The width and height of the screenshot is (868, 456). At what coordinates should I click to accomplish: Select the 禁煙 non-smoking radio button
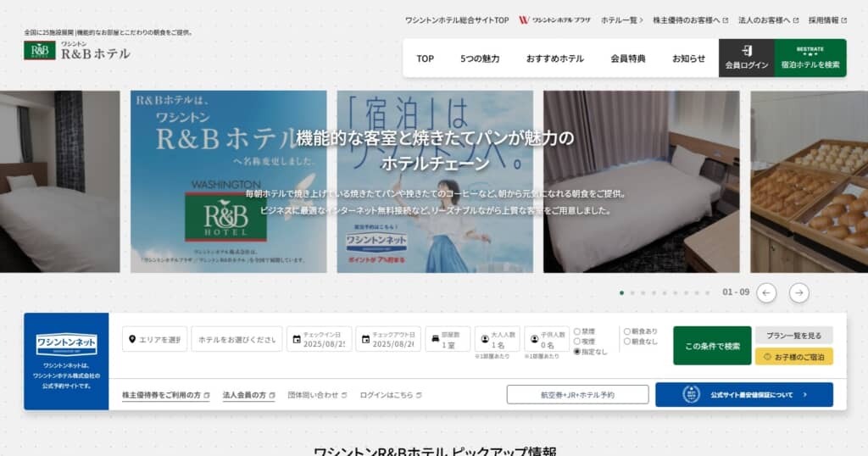coord(578,331)
